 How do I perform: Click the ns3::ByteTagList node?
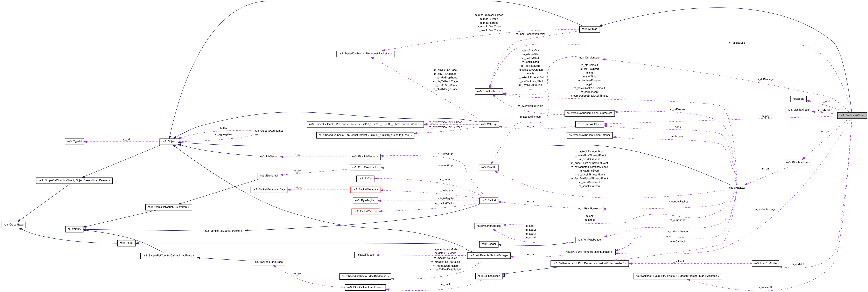365,201
